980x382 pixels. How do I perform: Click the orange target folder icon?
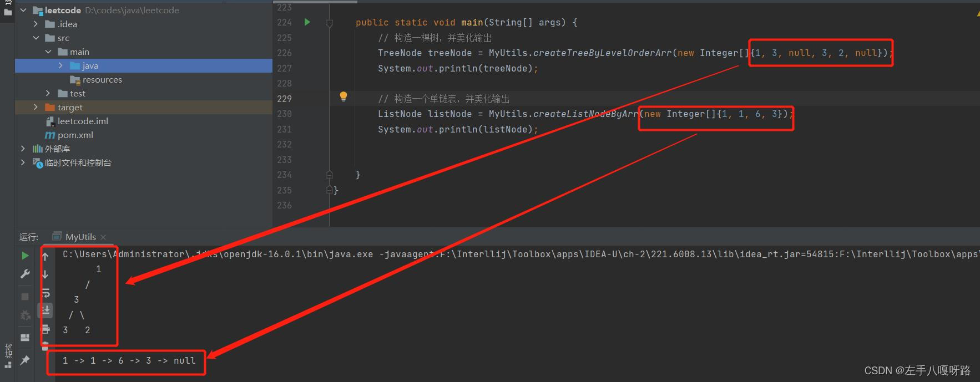[x=50, y=107]
